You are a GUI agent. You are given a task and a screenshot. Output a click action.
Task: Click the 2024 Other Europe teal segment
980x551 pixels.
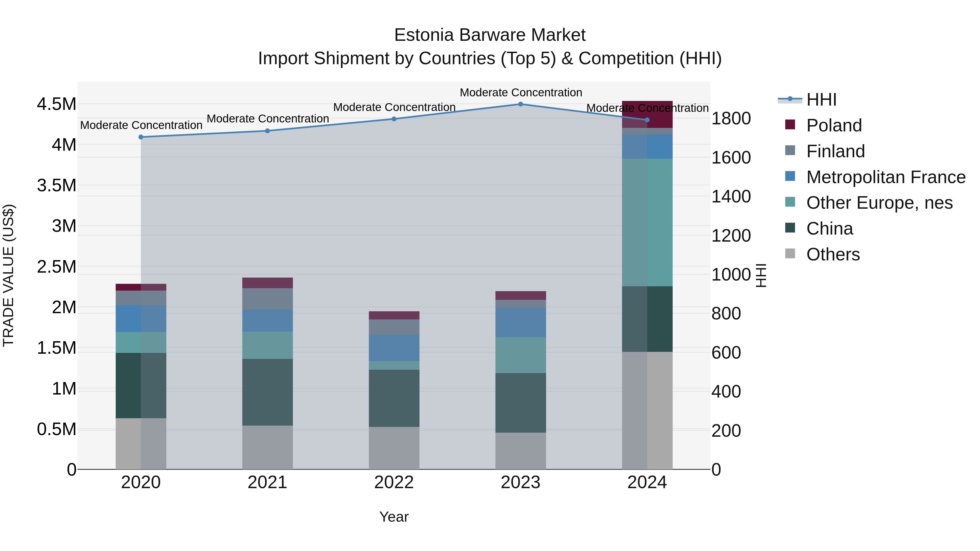pyautogui.click(x=647, y=223)
